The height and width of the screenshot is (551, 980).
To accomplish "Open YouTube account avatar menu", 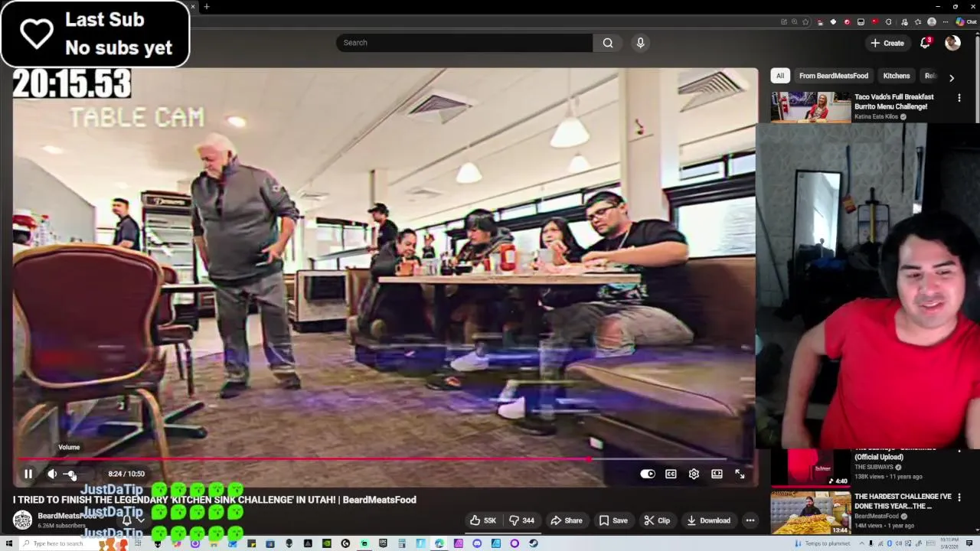I will click(952, 43).
